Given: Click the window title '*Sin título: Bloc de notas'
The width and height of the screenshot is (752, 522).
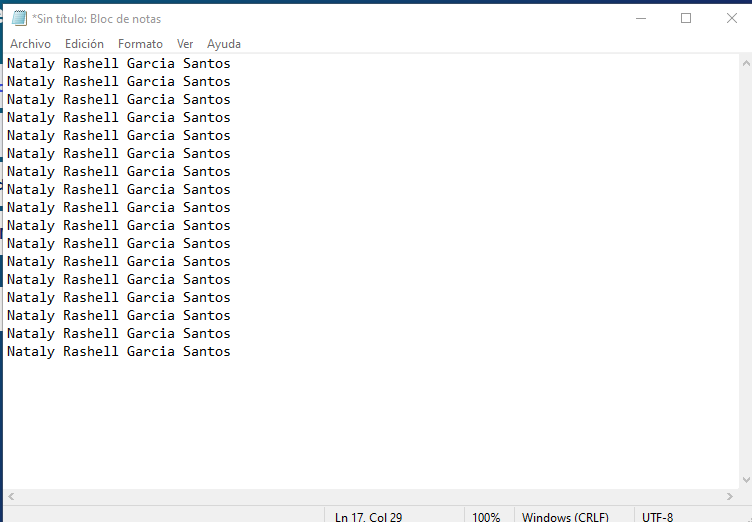Looking at the screenshot, I should pos(96,19).
